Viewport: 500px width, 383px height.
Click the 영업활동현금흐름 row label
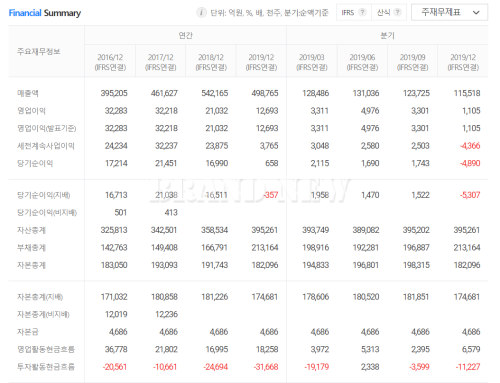(x=46, y=349)
